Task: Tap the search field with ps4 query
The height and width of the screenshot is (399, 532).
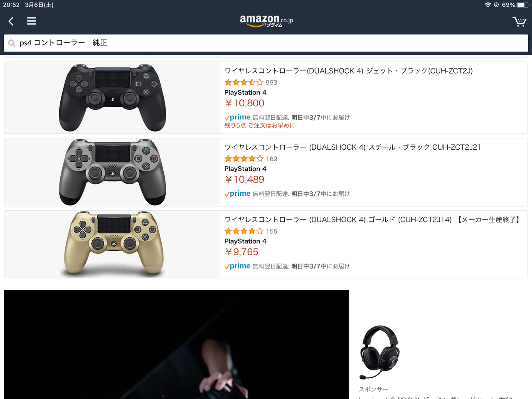Action: click(266, 43)
